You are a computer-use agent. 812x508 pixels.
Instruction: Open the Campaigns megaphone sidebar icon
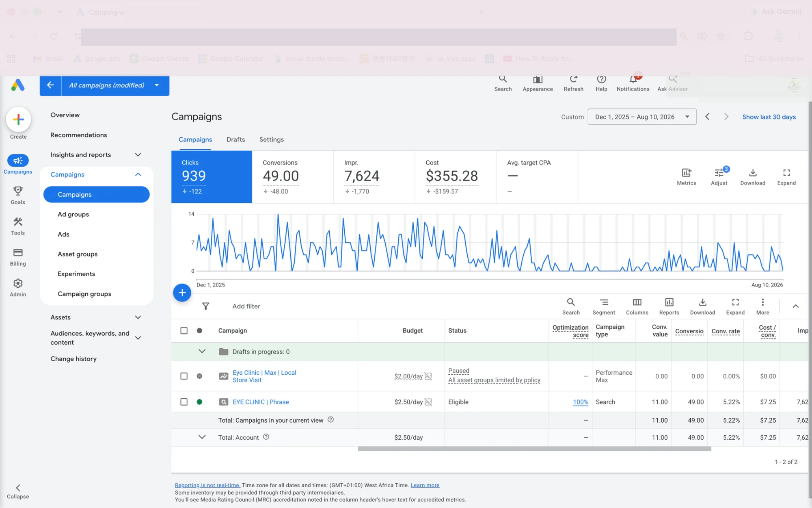18,161
